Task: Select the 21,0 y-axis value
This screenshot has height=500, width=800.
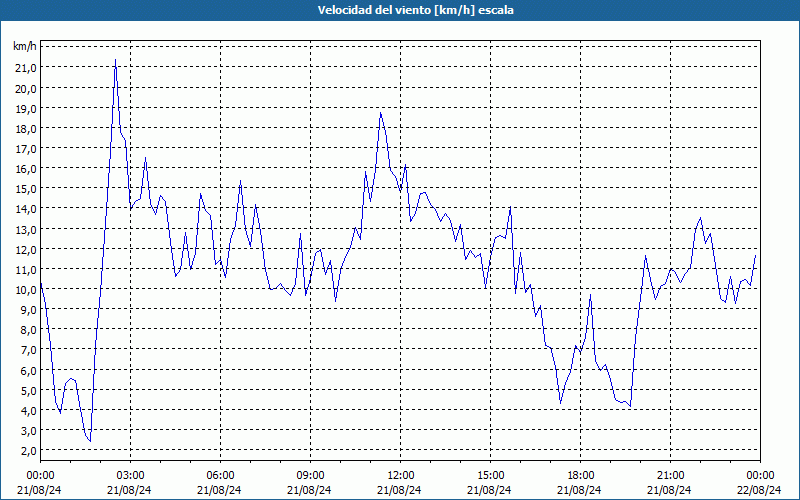Action: pos(26,68)
